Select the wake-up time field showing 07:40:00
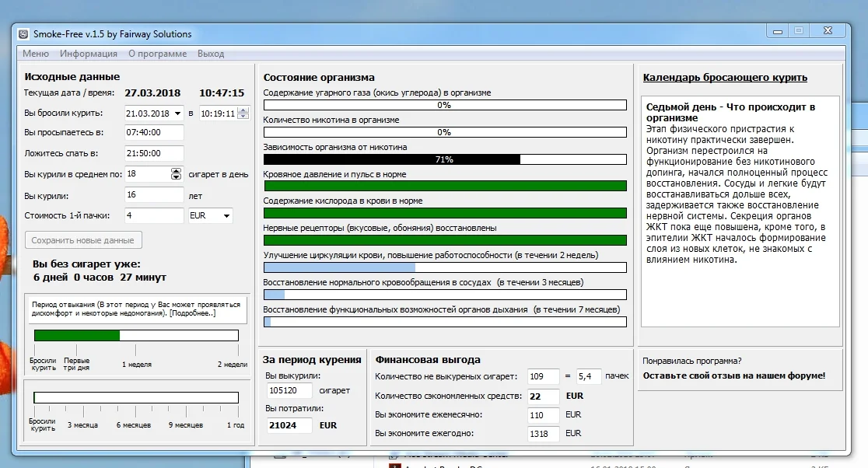 [152, 132]
